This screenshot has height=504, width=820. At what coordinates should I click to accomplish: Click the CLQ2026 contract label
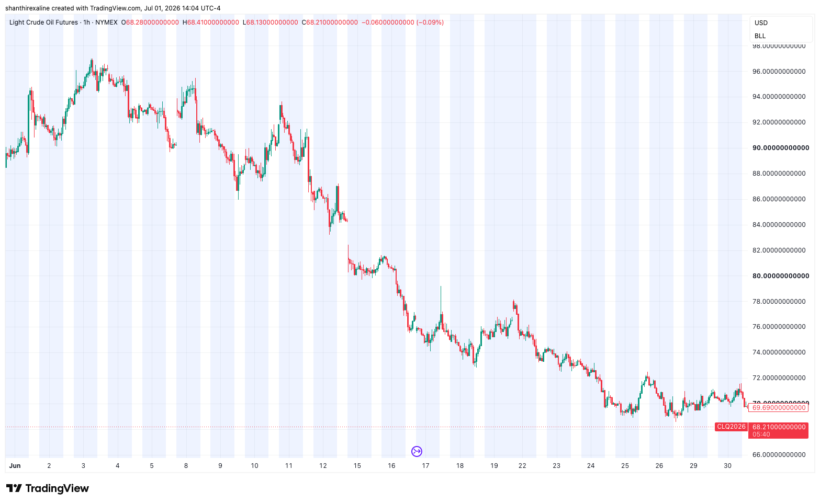(x=731, y=427)
